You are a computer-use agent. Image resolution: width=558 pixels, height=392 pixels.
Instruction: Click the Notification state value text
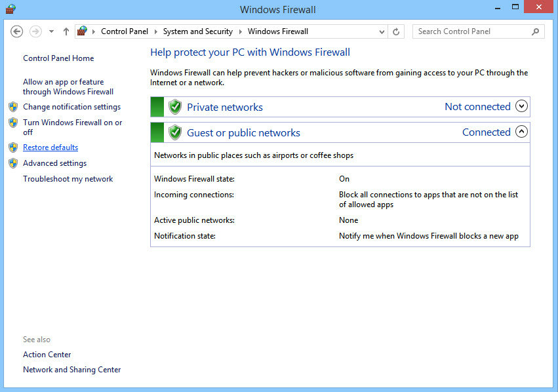429,236
